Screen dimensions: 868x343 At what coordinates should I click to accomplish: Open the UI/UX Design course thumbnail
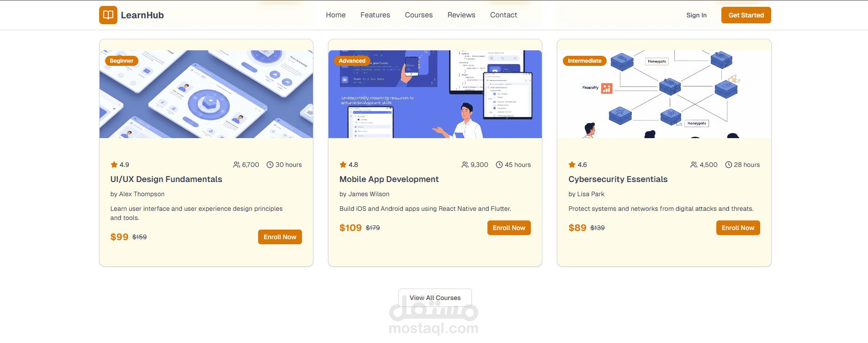206,94
